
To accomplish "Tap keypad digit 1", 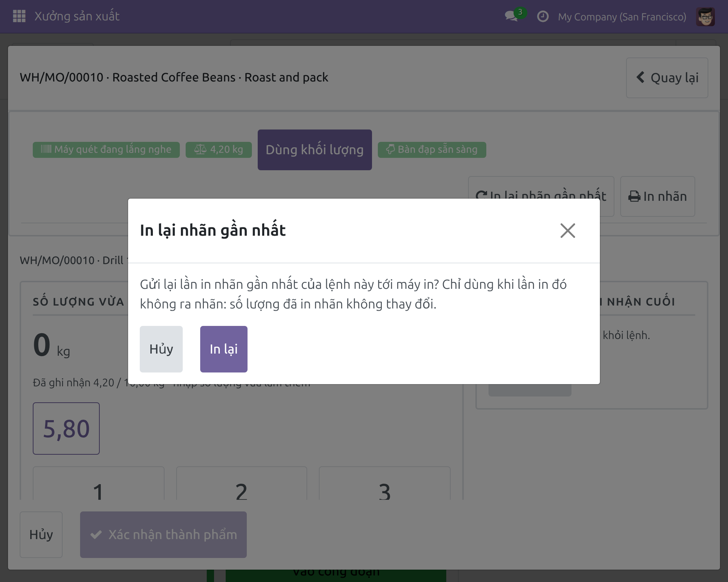I will coord(98,484).
